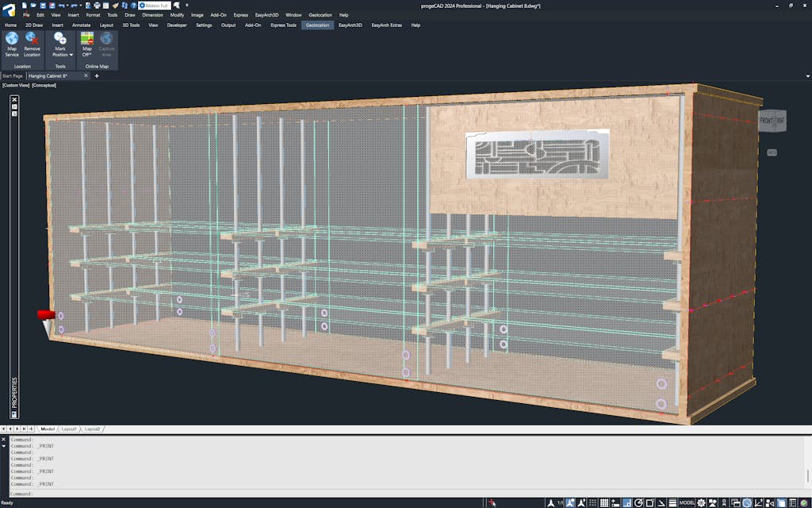Image resolution: width=812 pixels, height=508 pixels.
Task: Click Remove Location in the ribbon
Action: pos(32,44)
